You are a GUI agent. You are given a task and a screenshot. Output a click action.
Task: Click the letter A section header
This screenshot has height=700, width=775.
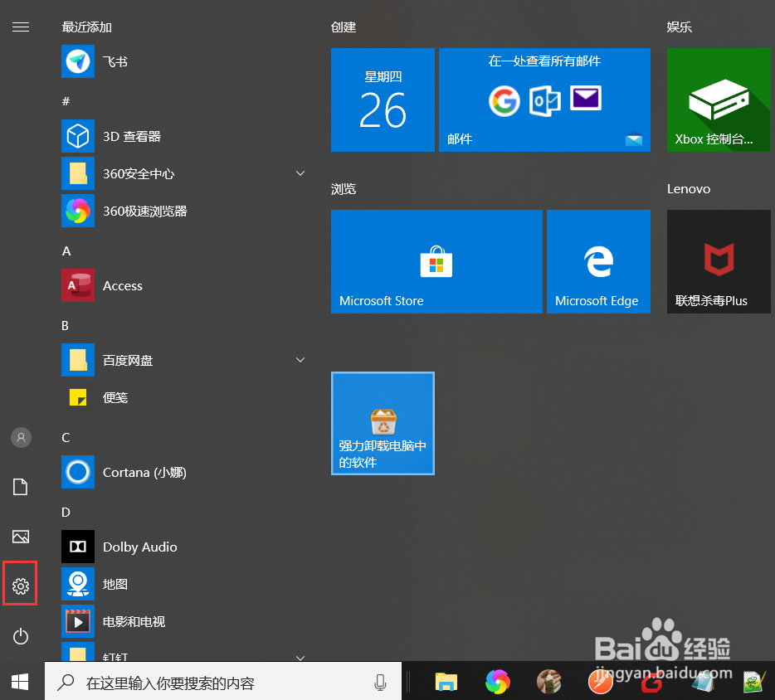pos(65,250)
